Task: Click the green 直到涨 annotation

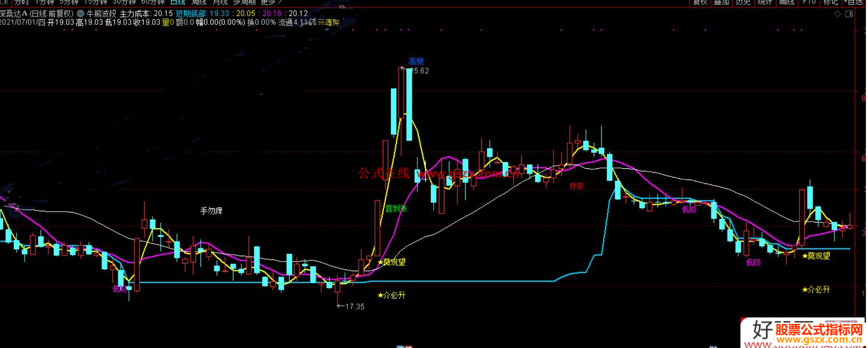Action: point(396,208)
